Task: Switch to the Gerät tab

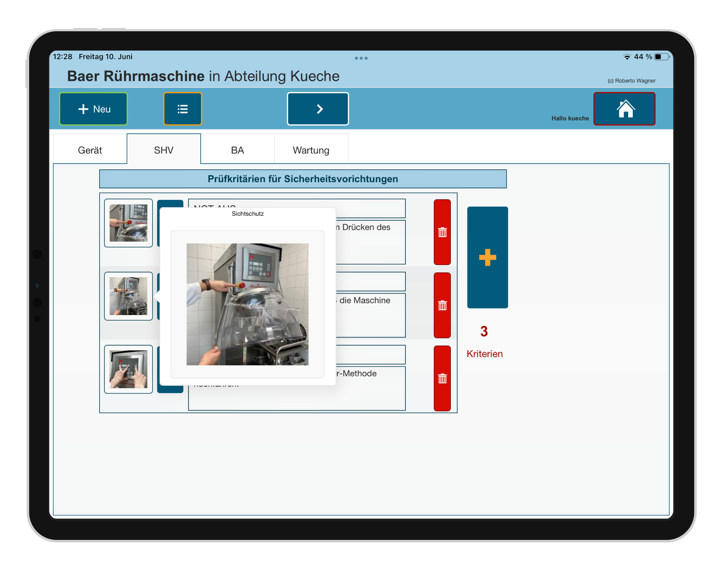Action: [x=90, y=150]
